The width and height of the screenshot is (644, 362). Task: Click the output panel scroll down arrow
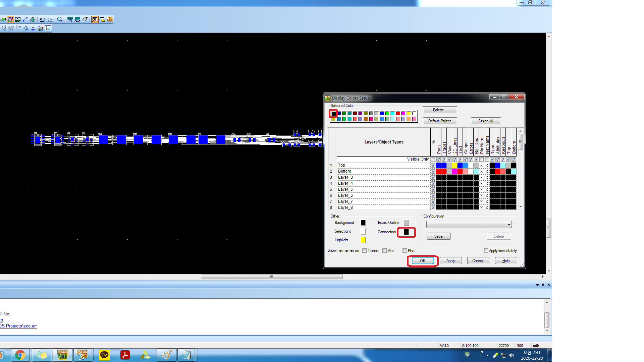(x=547, y=331)
